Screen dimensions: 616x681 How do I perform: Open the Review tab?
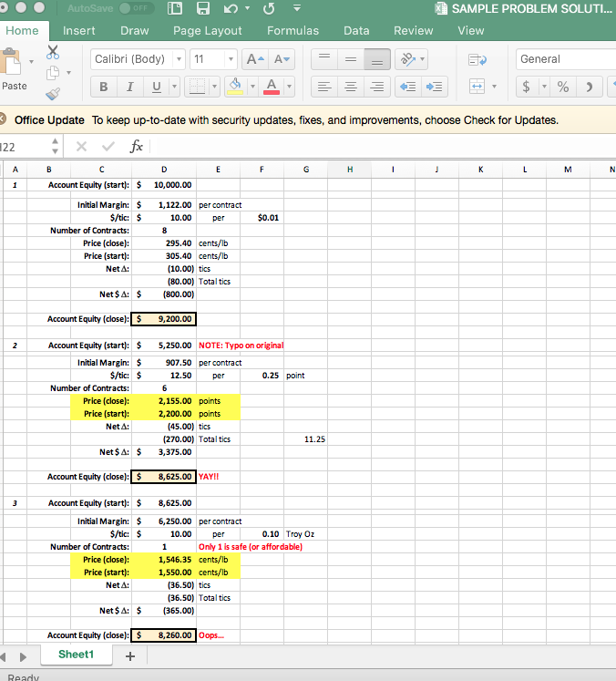[x=414, y=30]
